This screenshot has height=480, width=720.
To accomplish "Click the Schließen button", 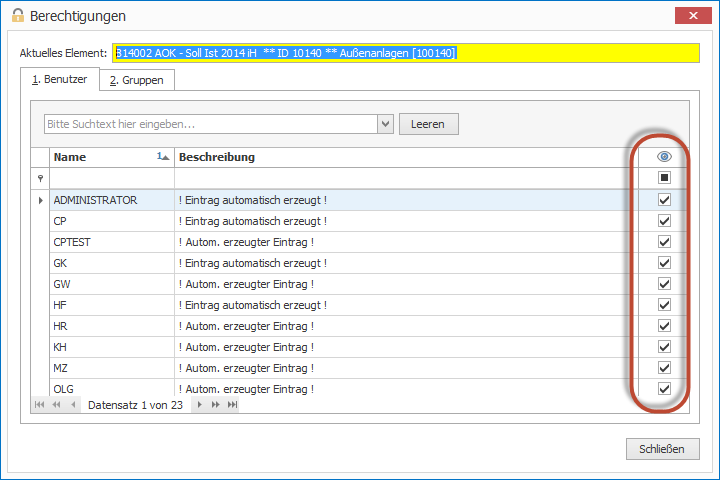I will tap(662, 449).
